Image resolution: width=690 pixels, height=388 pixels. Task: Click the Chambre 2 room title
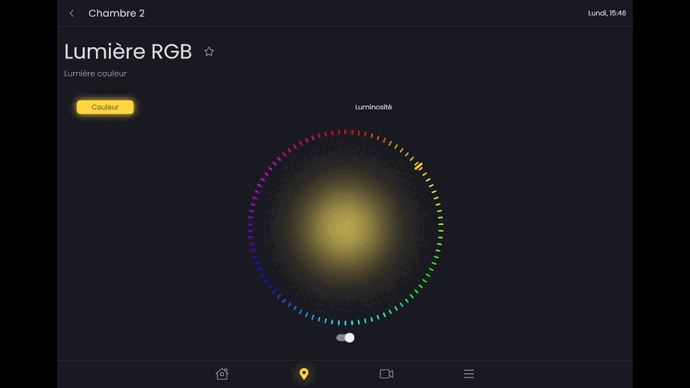pos(116,13)
